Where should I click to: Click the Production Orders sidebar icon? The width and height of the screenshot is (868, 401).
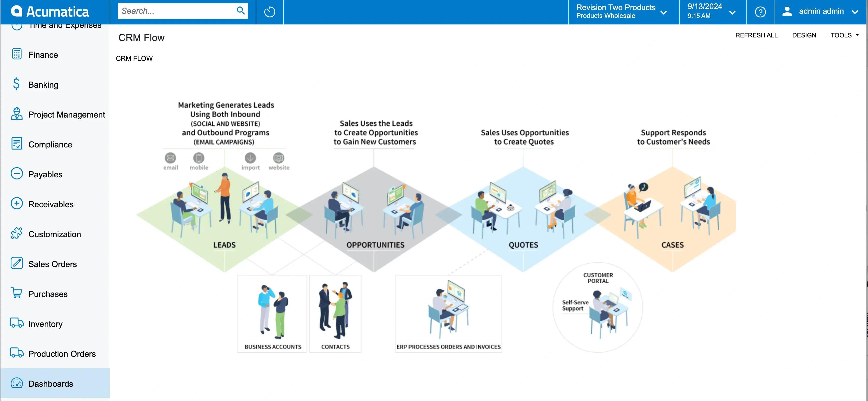point(16,353)
